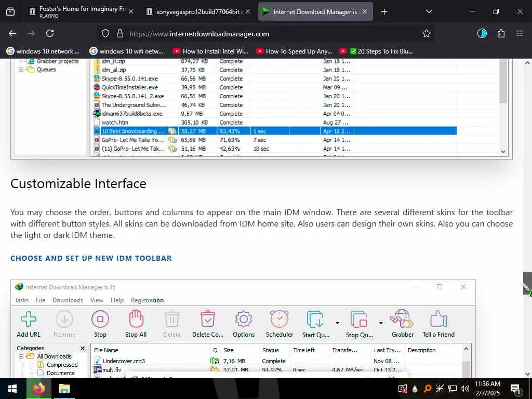Image resolution: width=532 pixels, height=399 pixels.
Task: Open 'windows 10 wifi netw...' bookmark
Action: click(x=127, y=51)
